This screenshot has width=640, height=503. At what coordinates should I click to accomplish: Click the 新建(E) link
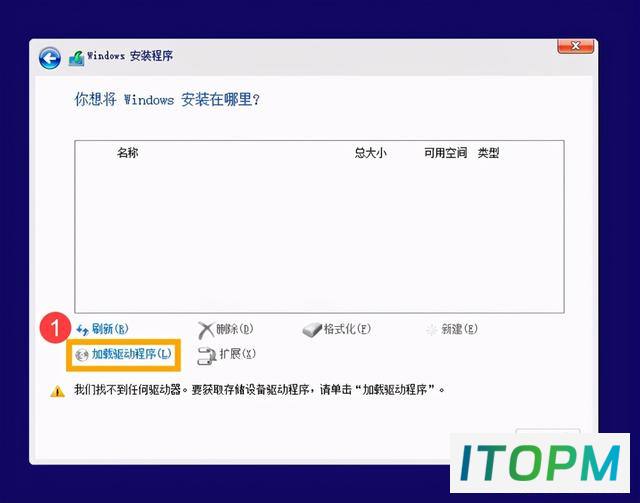[x=459, y=329]
